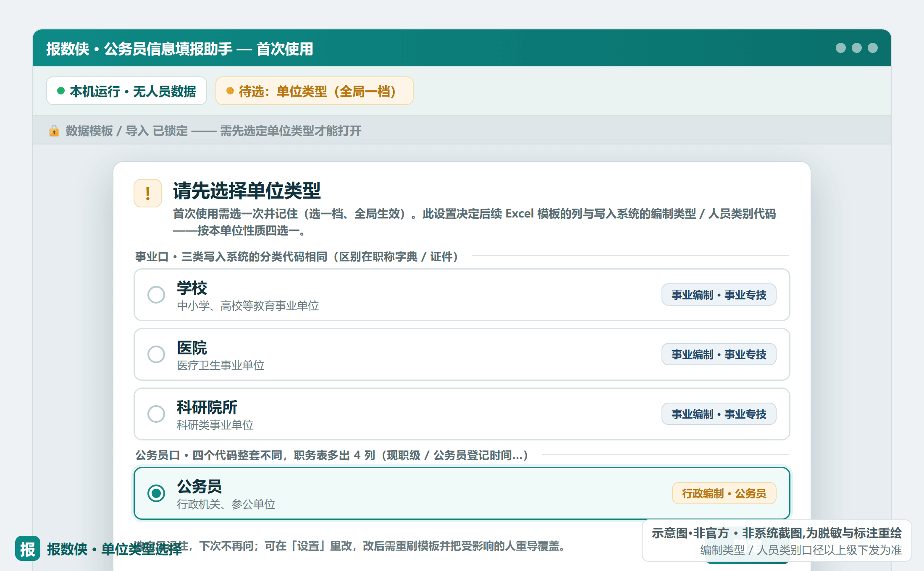924x571 pixels.
Task: Select the 医院 radio button
Action: pyautogui.click(x=156, y=354)
